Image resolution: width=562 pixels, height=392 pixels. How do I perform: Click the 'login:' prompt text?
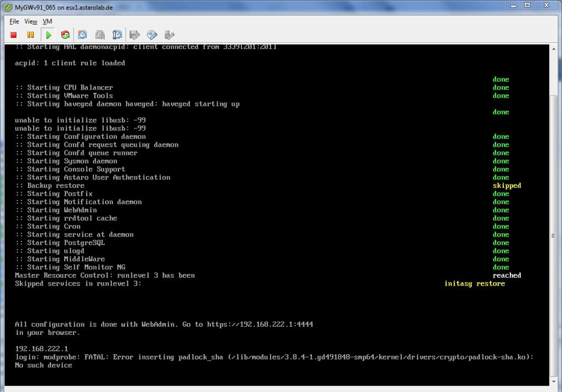27,357
